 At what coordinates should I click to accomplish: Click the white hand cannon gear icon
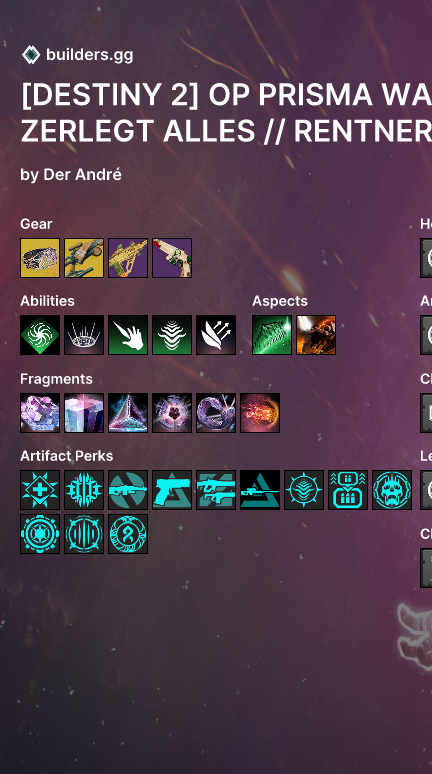(x=172, y=258)
